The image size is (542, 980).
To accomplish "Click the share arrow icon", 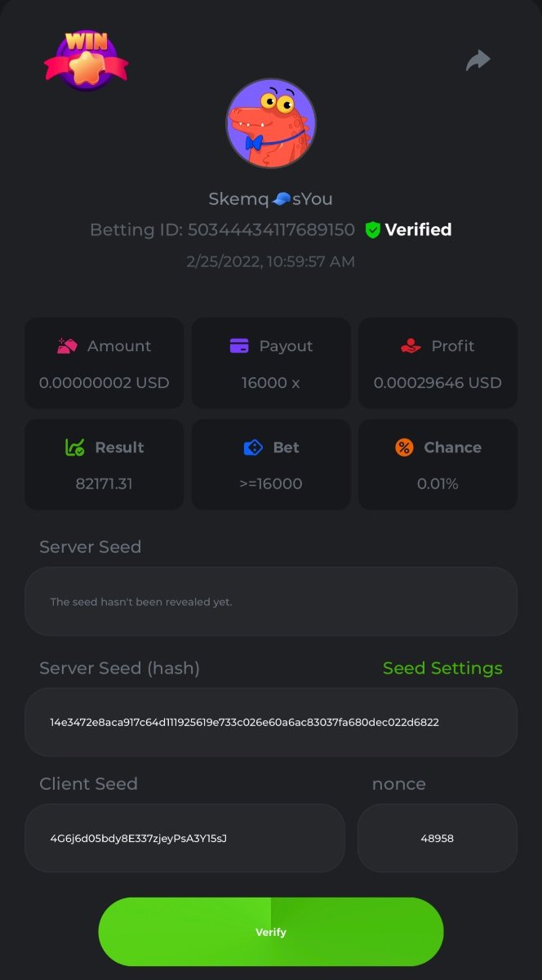I will [x=478, y=60].
